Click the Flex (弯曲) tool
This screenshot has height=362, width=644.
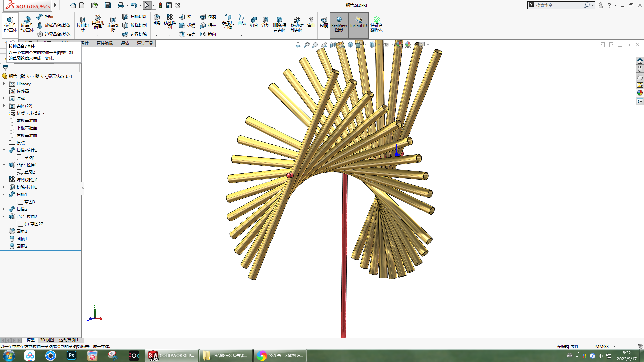(311, 22)
